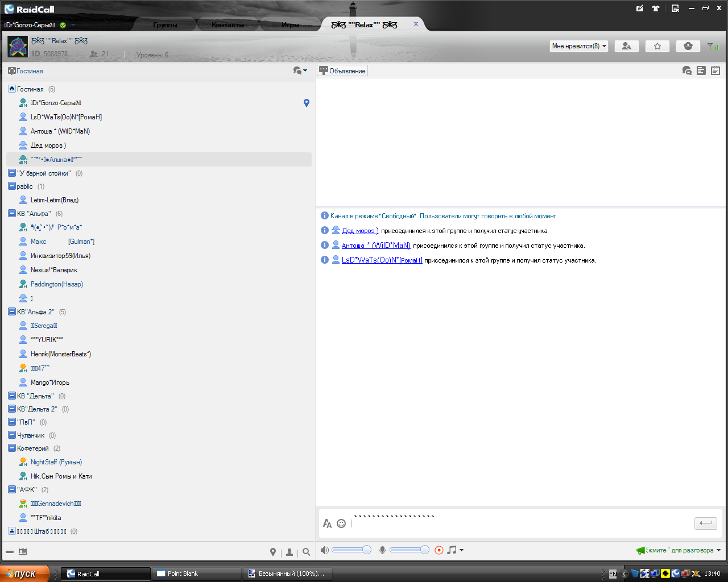Viewport: 728px width, 582px height.
Task: Open the feedback pencil icon in title bar
Action: (640, 9)
